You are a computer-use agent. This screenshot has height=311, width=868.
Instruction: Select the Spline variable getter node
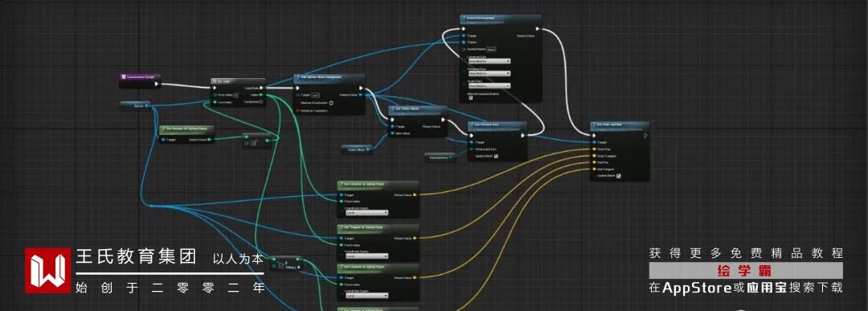(135, 105)
